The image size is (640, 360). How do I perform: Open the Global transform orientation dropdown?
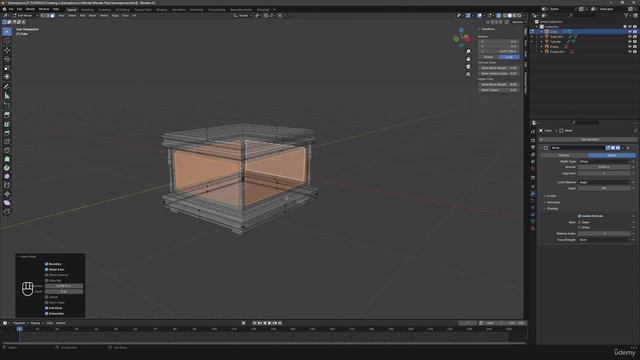[243, 16]
